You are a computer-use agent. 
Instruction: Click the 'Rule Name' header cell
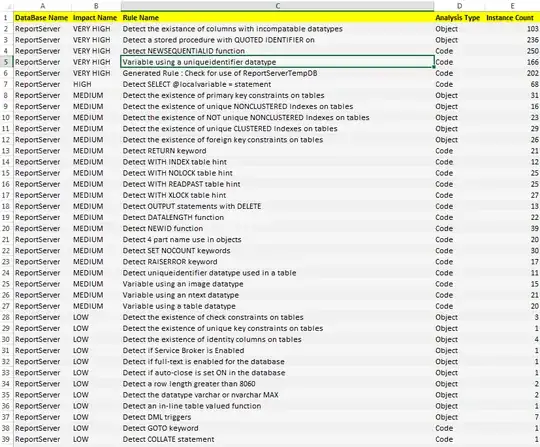tap(277, 18)
